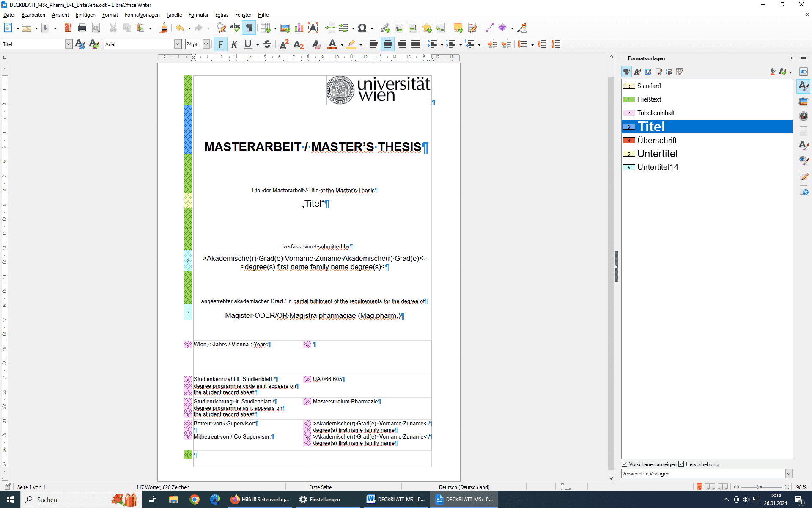Viewport: 812px width, 508px height.
Task: Show page styles in Formatvorlagen panel
Action: coord(658,72)
